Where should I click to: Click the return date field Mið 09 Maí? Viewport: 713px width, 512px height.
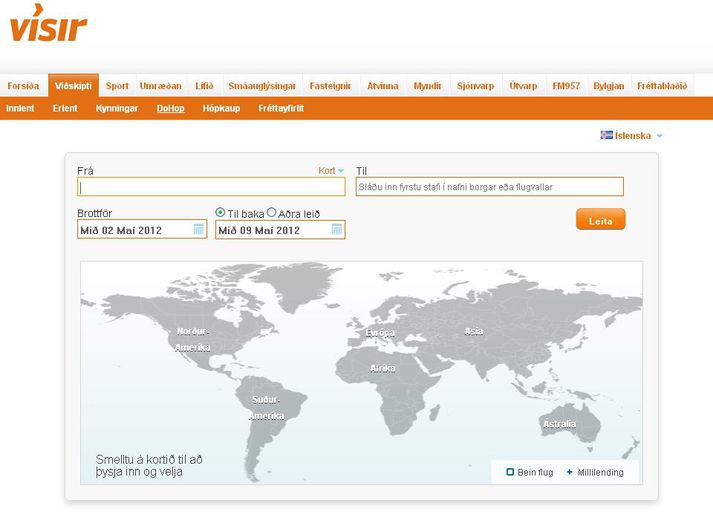(x=280, y=230)
